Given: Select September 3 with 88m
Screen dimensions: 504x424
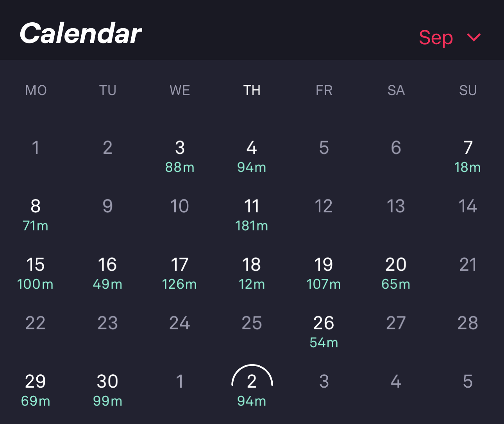Looking at the screenshot, I should pyautogui.click(x=180, y=156).
